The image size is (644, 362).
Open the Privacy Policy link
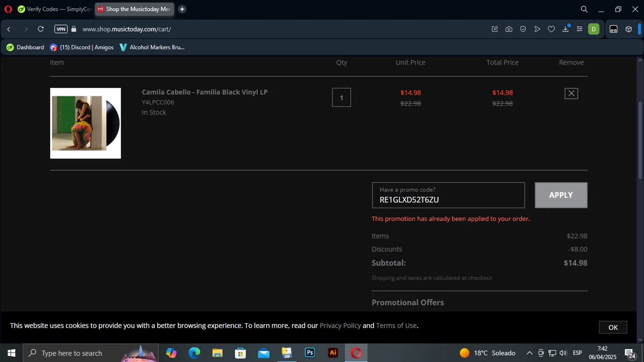click(x=340, y=325)
